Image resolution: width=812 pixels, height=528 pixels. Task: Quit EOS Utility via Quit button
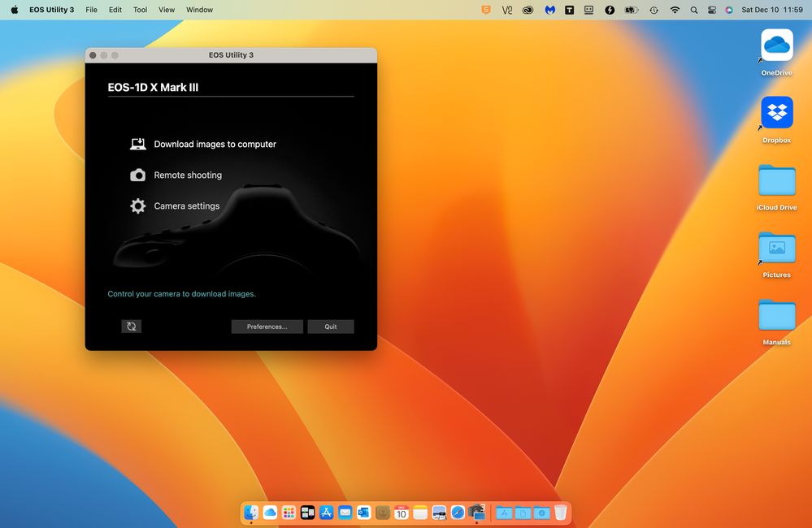click(x=330, y=326)
